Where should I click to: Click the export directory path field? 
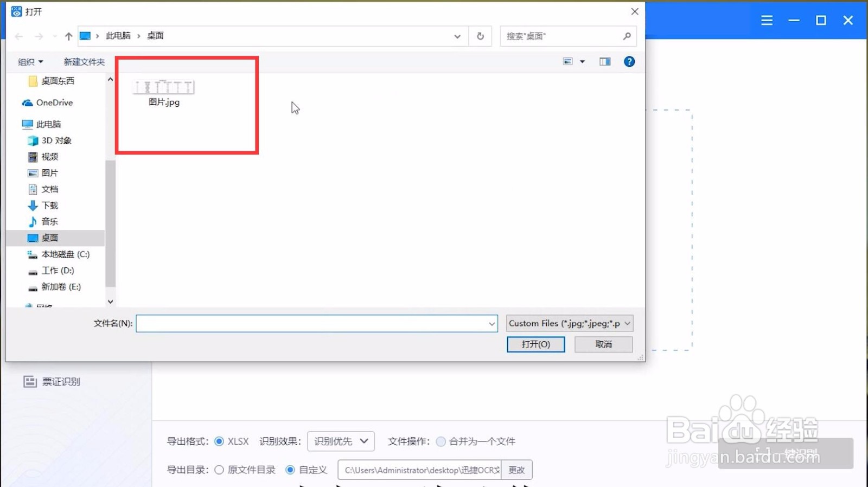pos(420,470)
